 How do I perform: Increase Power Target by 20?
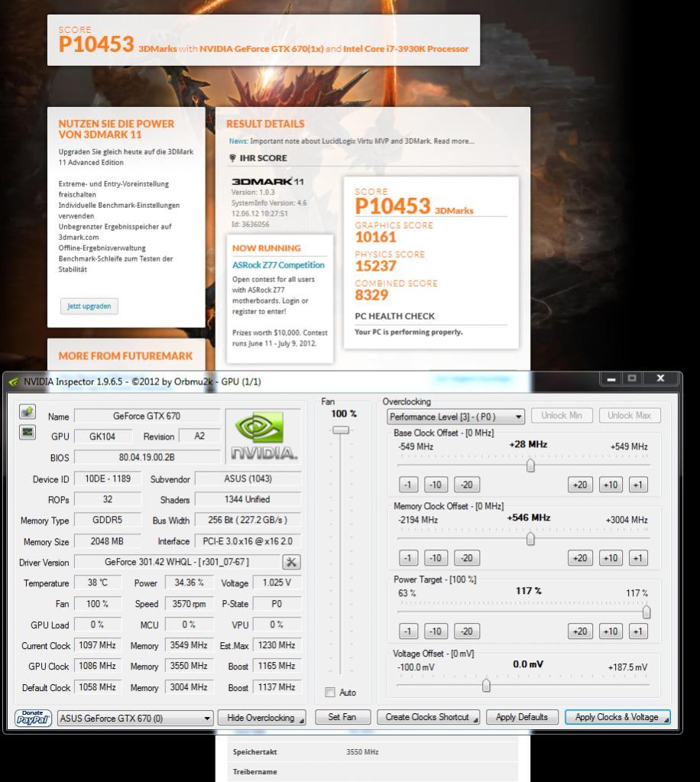pos(580,631)
